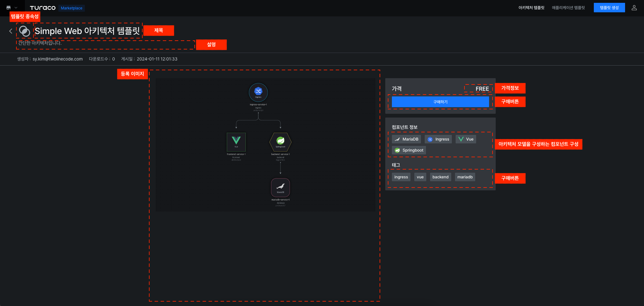644x306 pixels.
Task: Click the Vue frontend-service node icon
Action: (x=236, y=142)
